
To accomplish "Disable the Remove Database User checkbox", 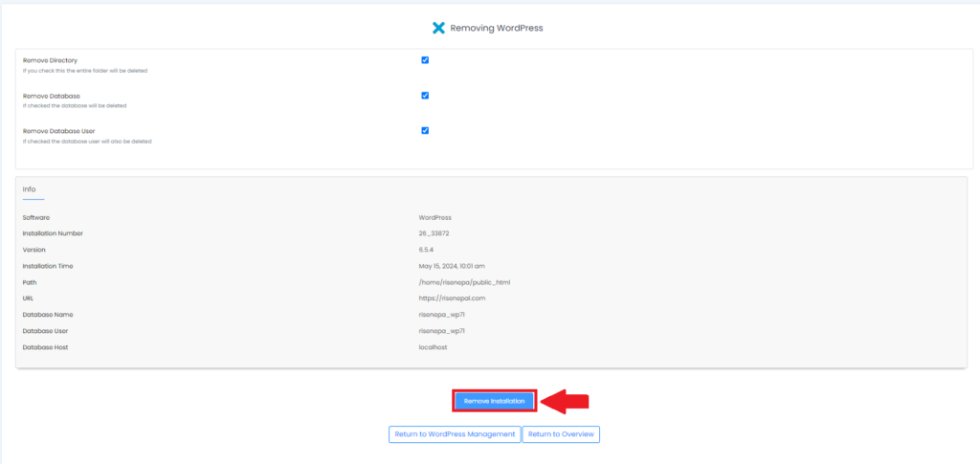I will point(425,130).
